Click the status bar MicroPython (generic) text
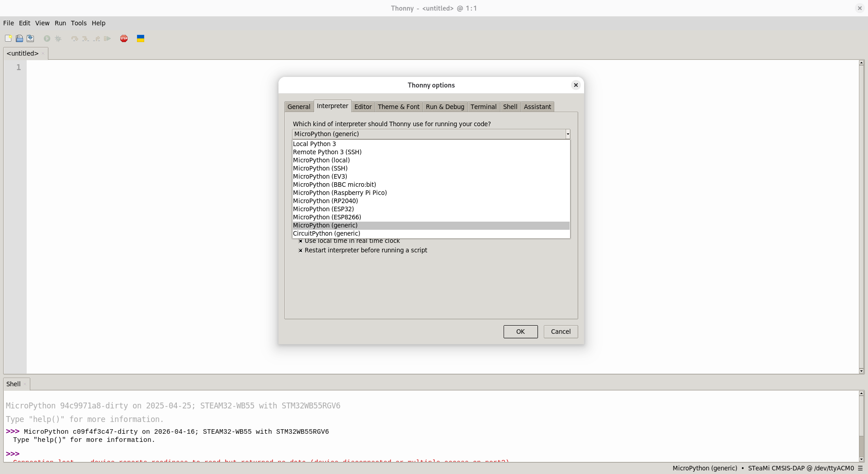Viewport: 868px width, 474px height. coord(705,468)
